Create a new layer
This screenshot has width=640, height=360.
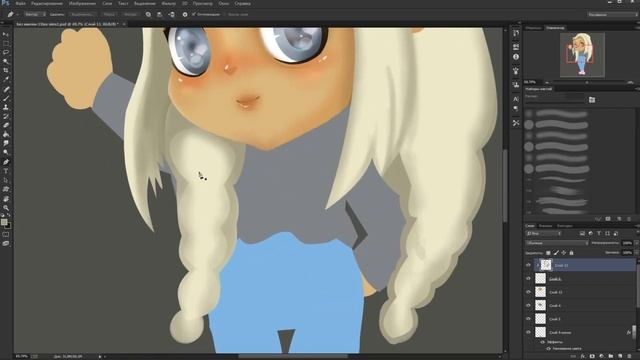[620, 356]
